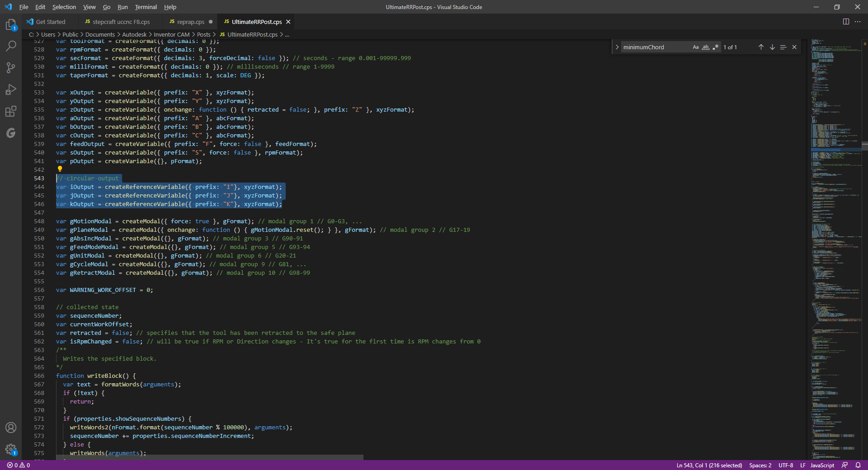Click the lightbulb quick fix icon
The image size is (868, 470).
[x=60, y=169]
